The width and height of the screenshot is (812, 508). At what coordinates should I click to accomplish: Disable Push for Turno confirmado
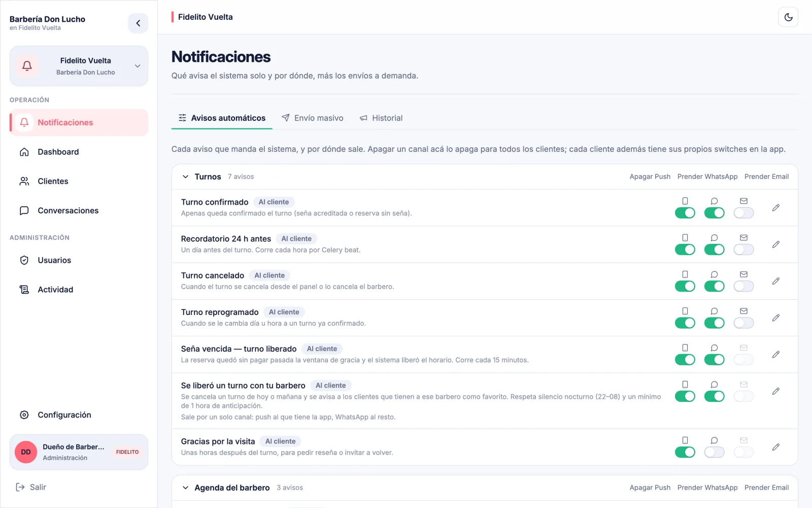coord(685,213)
